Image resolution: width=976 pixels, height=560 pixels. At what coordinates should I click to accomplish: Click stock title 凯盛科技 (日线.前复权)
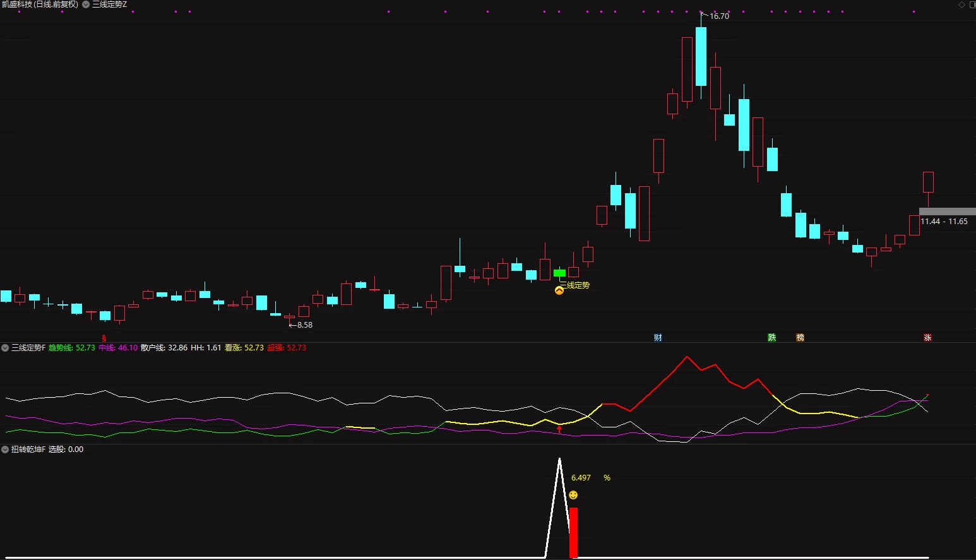40,4
